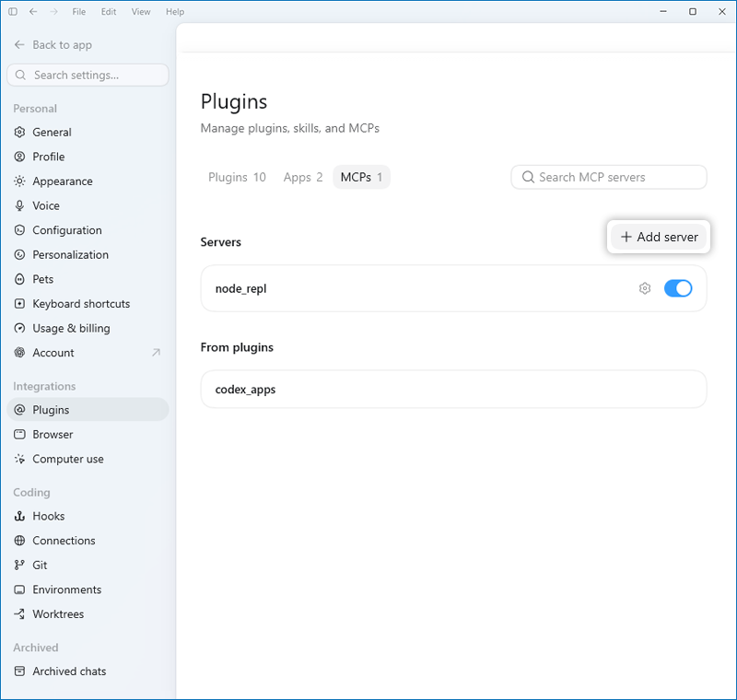
Task: Open the codex_apps plugin row
Action: click(x=453, y=390)
